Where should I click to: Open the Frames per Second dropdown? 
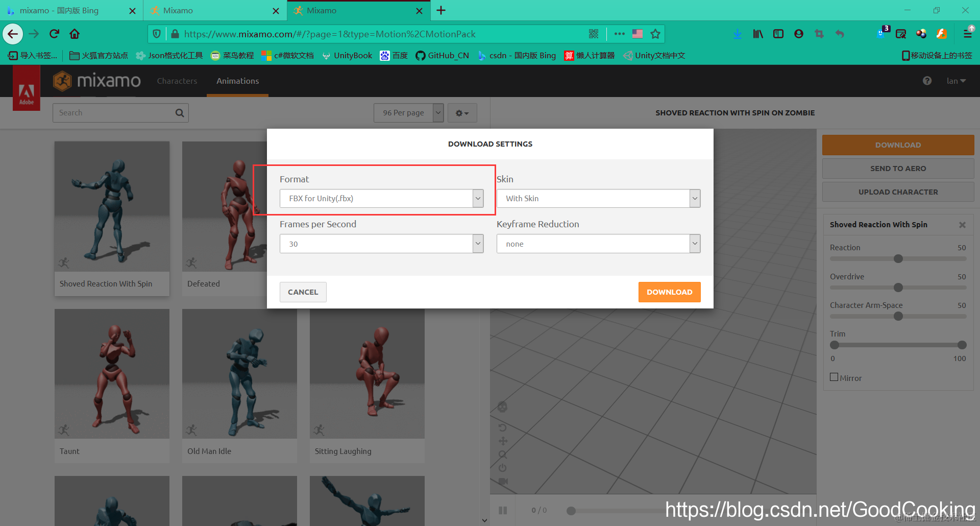point(381,244)
